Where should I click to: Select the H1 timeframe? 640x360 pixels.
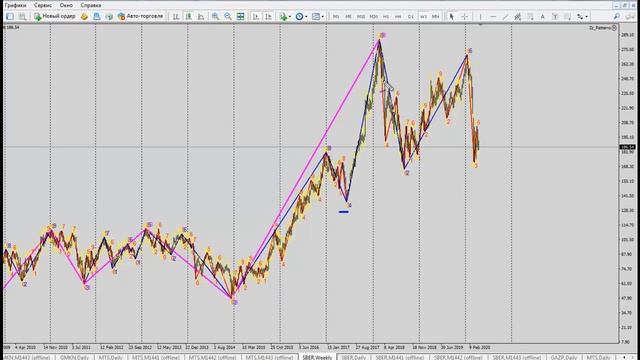[x=386, y=16]
